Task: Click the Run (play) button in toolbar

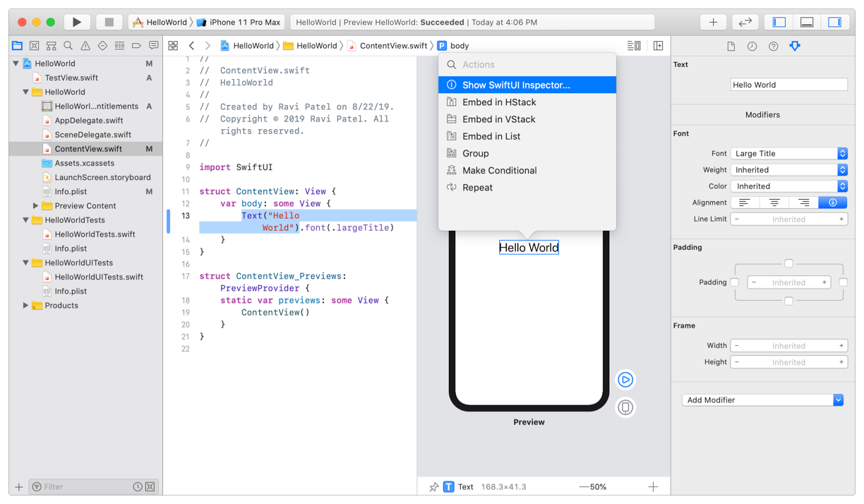Action: tap(77, 22)
